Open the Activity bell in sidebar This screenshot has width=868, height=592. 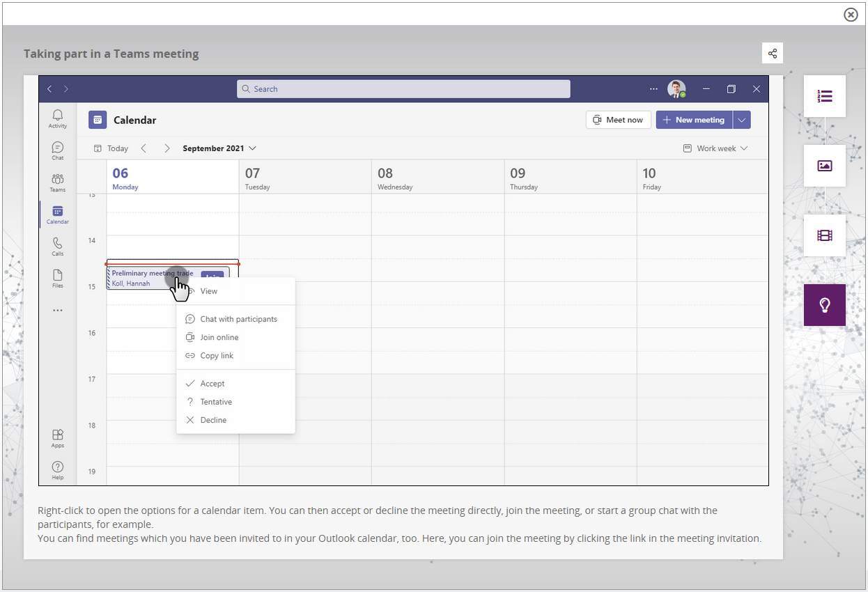(58, 118)
